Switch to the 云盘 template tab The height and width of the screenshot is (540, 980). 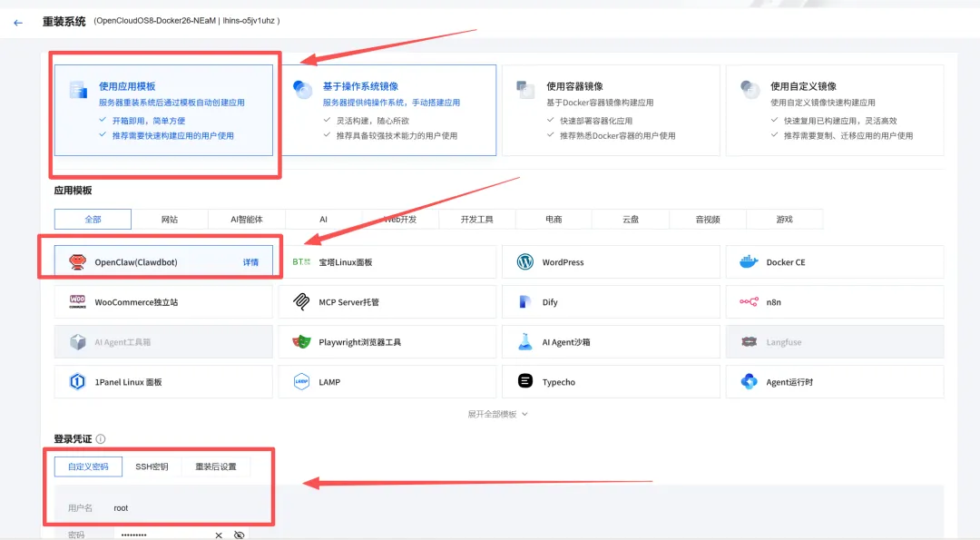(x=631, y=220)
